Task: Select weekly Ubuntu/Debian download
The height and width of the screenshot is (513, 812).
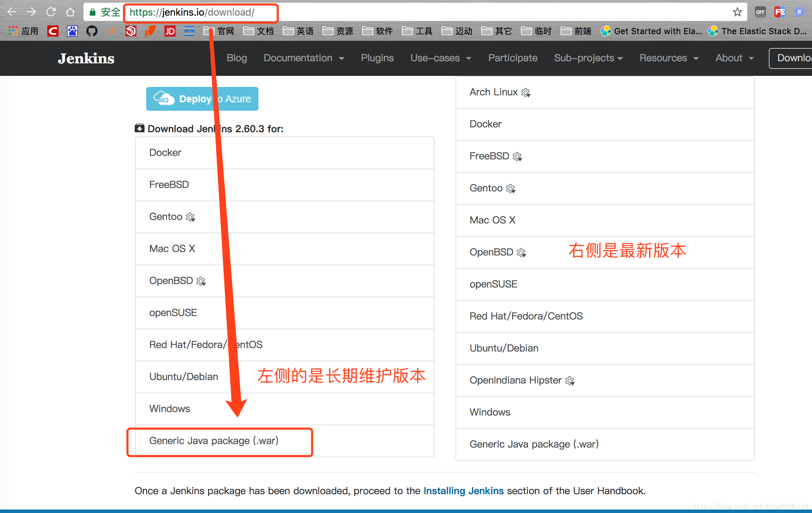Action: click(605, 348)
